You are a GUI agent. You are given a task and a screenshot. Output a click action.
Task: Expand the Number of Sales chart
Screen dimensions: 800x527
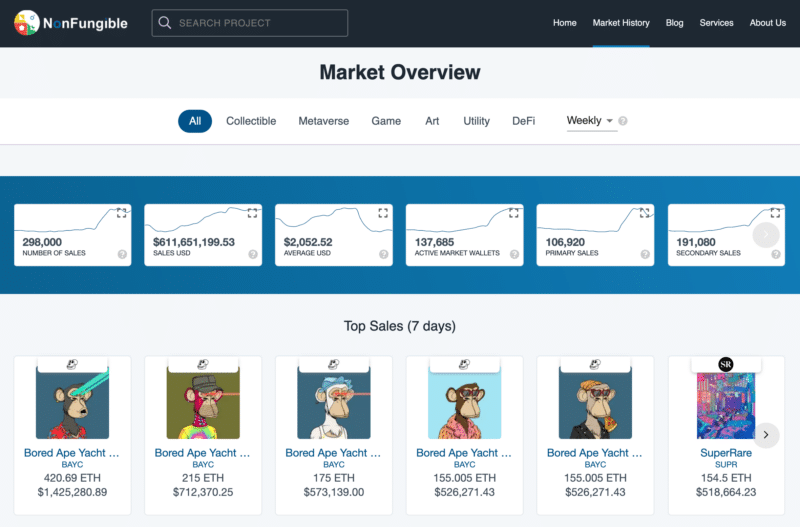pos(121,213)
